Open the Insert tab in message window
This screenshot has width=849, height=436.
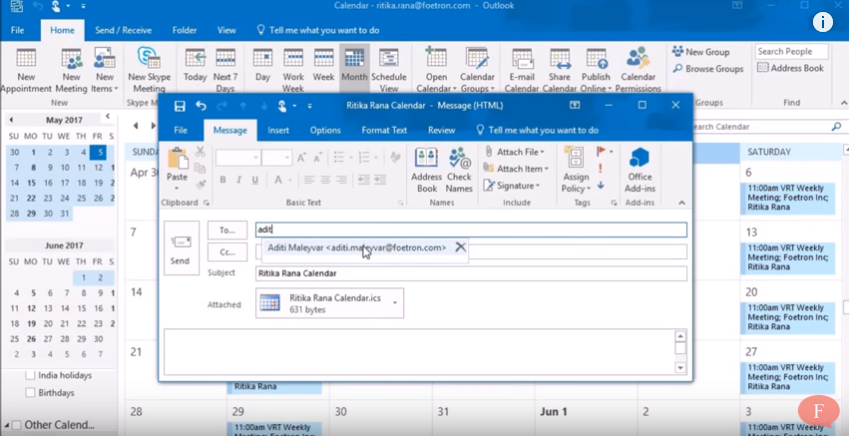278,131
